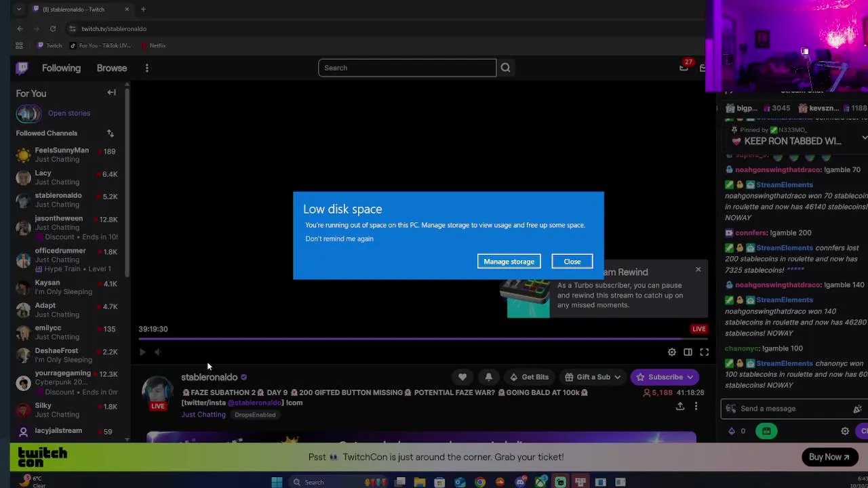Sort the Followed Channels list
Image resolution: width=868 pixels, height=488 pixels.
[x=110, y=134]
